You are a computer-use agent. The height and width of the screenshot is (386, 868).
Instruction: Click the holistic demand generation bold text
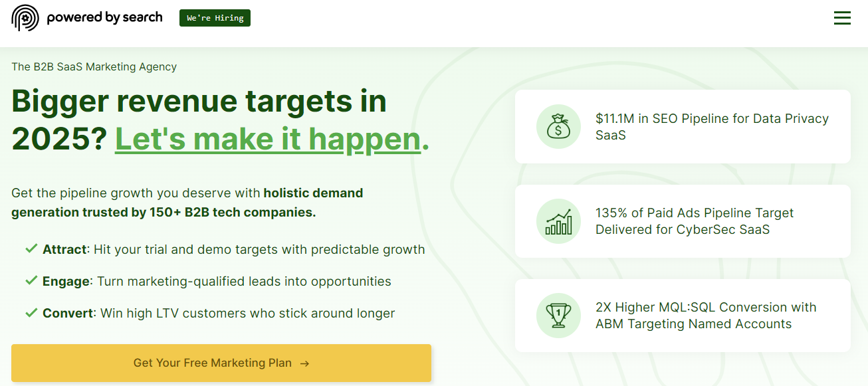coord(187,203)
